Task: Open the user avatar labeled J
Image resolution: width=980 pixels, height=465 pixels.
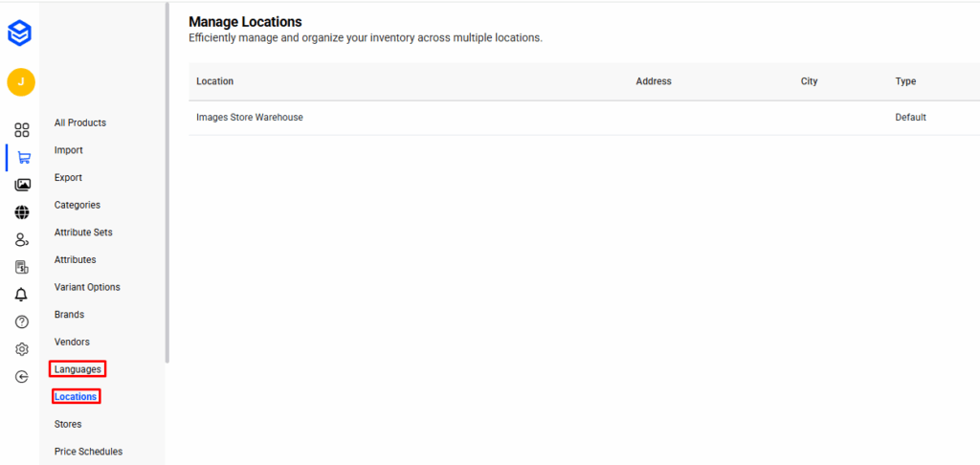Action: tap(21, 82)
